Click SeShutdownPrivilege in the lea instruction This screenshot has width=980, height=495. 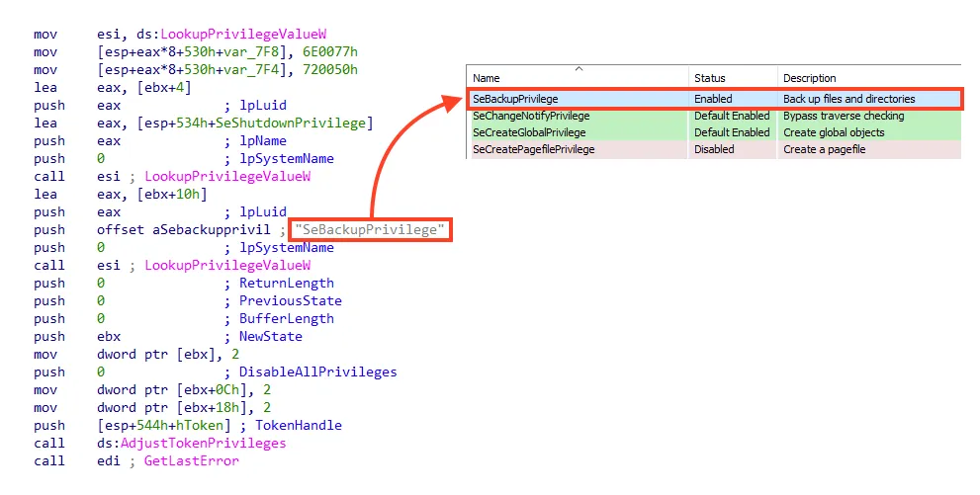point(291,123)
